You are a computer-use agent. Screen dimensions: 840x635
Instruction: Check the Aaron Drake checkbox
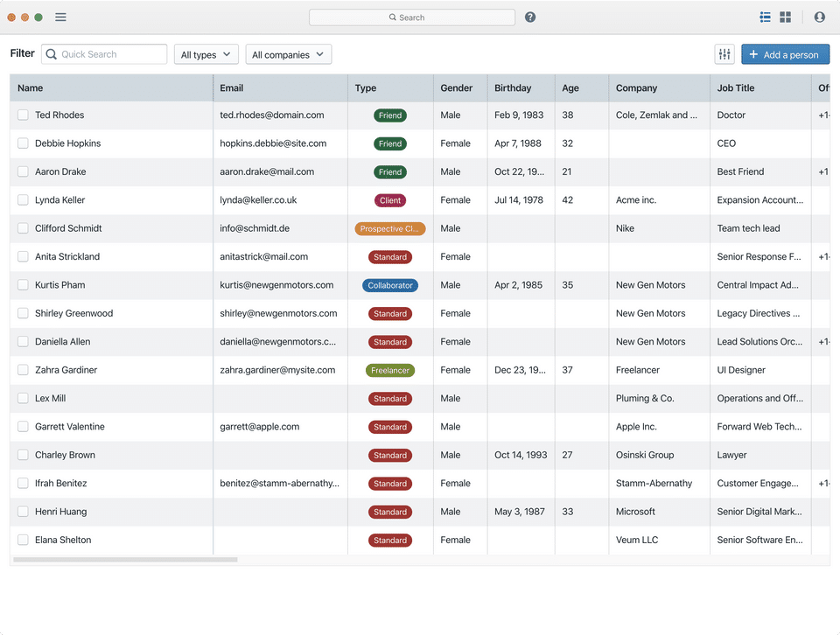point(23,171)
